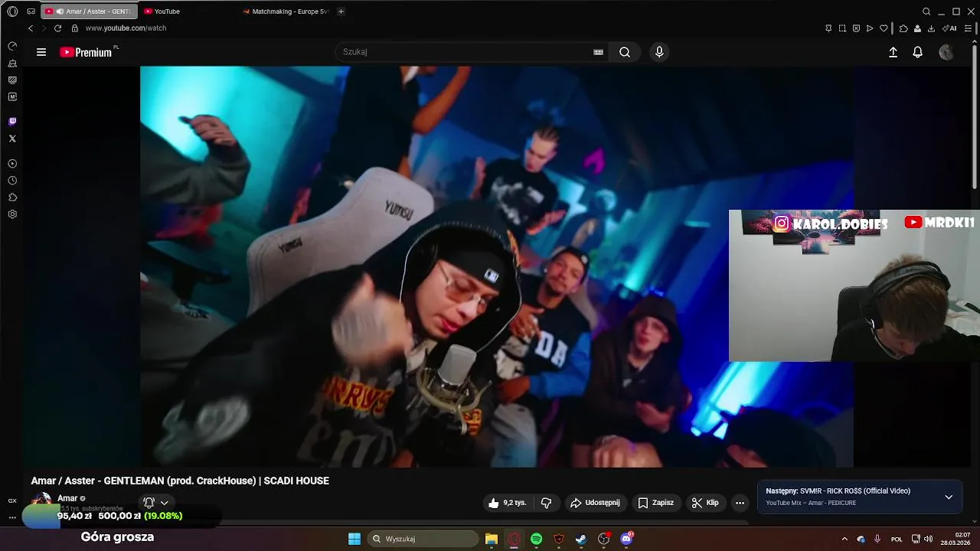Switch to the Matchmaking - Europe tab
980x551 pixels.
click(286, 11)
